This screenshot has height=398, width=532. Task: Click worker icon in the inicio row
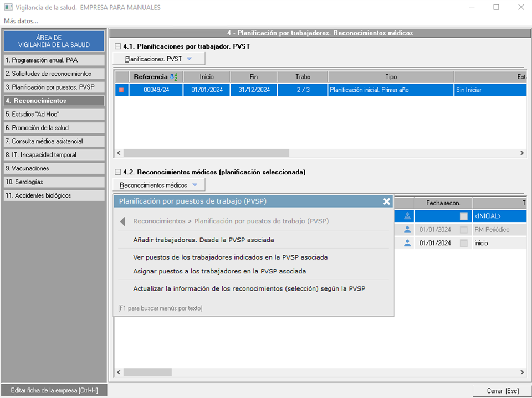click(407, 242)
